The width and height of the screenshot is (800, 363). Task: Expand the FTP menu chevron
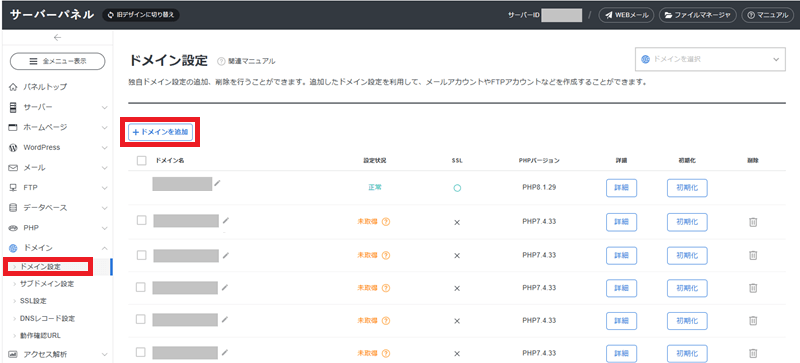105,188
